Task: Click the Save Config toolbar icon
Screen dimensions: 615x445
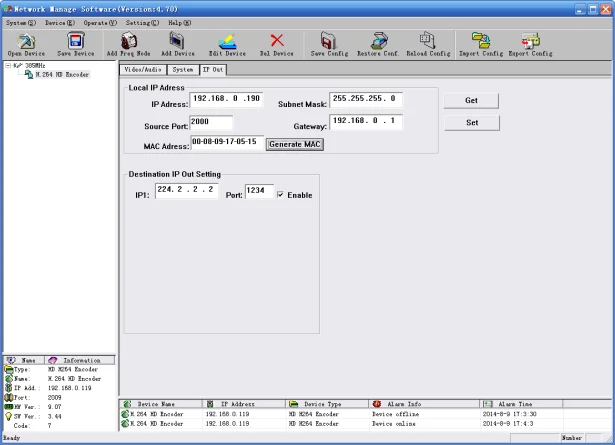Action: tap(329, 41)
